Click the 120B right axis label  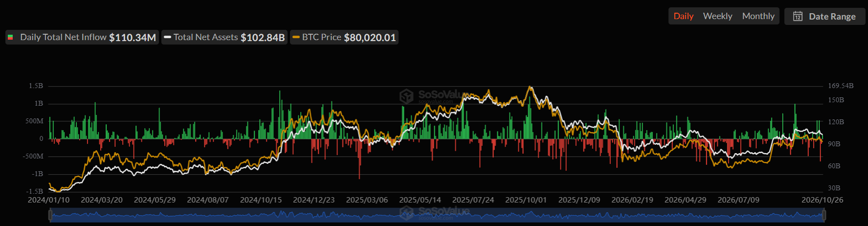coord(836,122)
